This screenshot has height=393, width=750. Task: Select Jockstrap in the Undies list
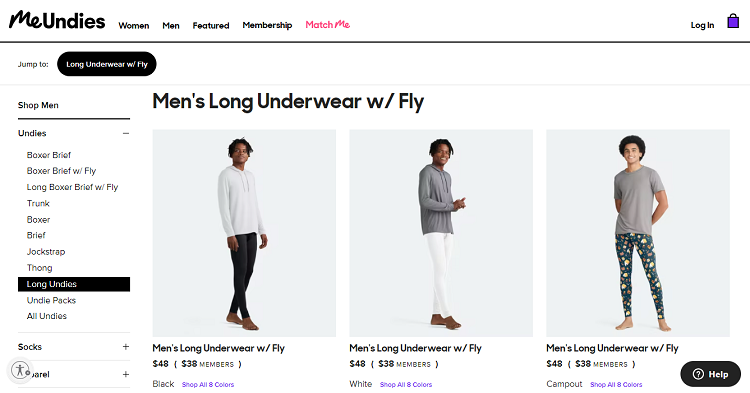pos(46,251)
